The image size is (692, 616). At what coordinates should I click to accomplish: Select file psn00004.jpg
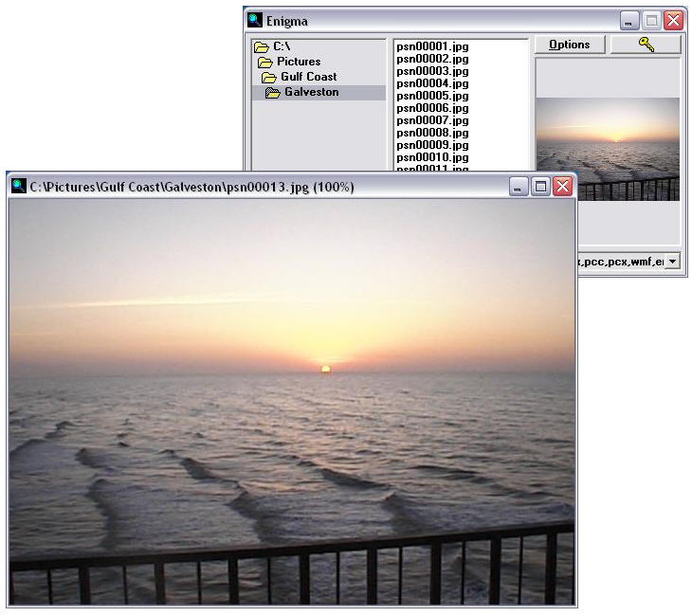point(432,83)
